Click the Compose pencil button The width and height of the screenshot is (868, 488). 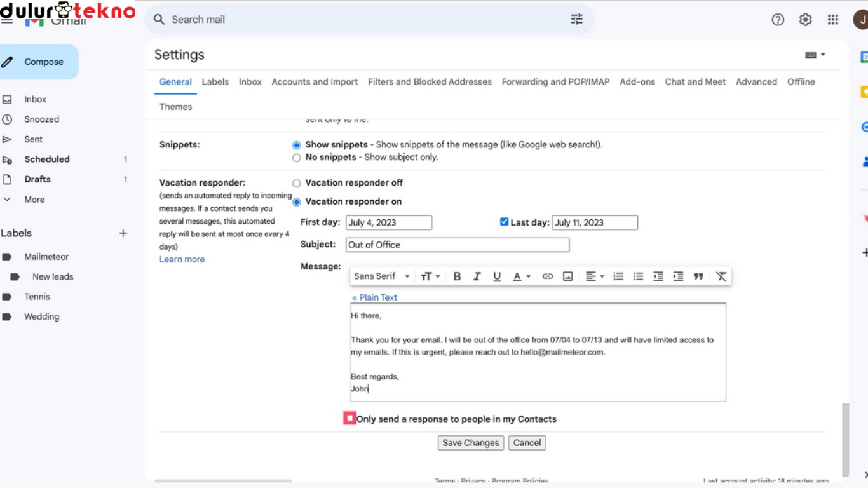pos(38,62)
